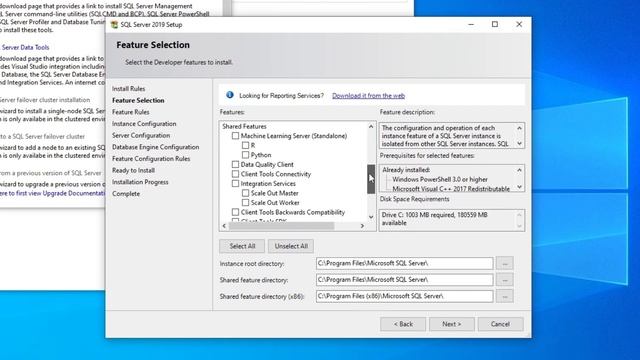
Task: Select the Installation Progress step
Action: (140, 182)
